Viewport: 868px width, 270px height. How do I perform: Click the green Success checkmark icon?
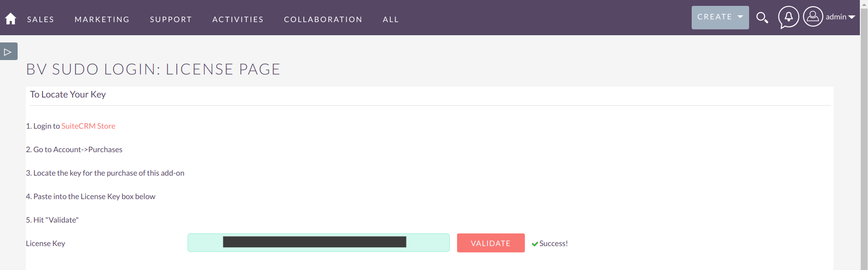tap(535, 244)
